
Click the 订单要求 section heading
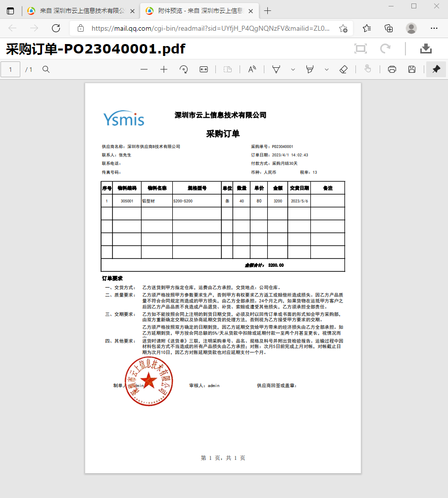pos(112,278)
